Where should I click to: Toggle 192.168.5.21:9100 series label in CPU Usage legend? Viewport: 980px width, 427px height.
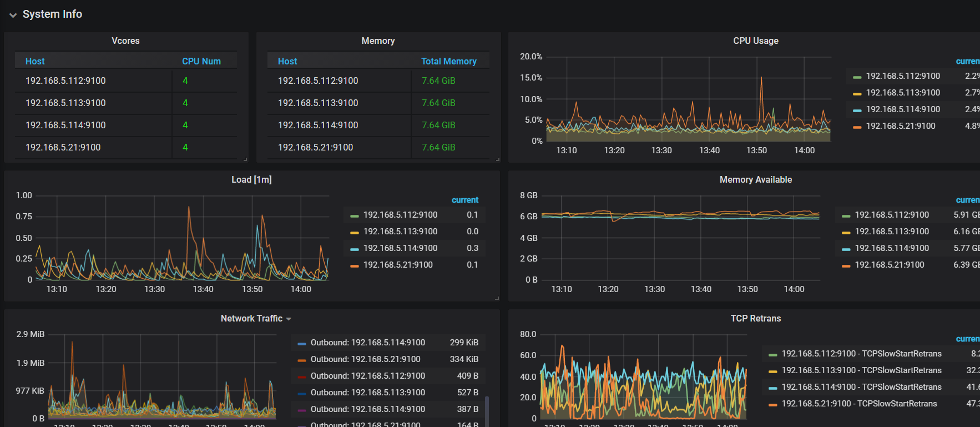pos(900,126)
